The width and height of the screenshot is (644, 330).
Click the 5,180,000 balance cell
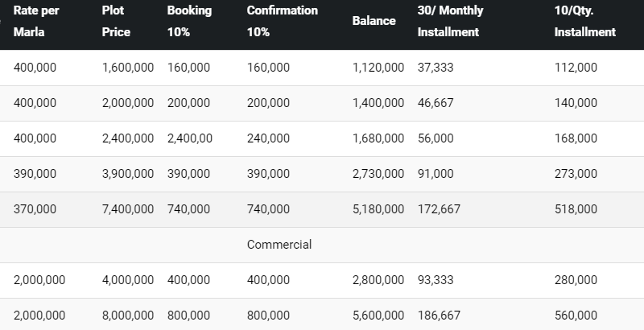(x=378, y=209)
